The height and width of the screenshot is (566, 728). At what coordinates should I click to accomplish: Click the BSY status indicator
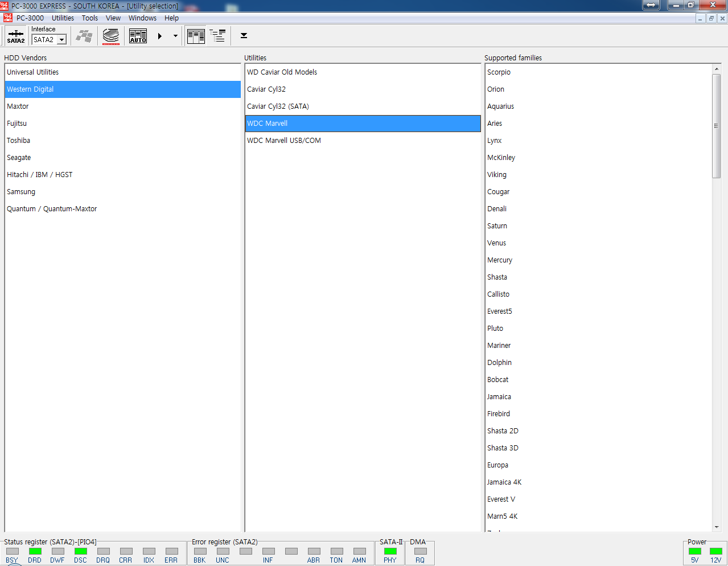[12, 551]
